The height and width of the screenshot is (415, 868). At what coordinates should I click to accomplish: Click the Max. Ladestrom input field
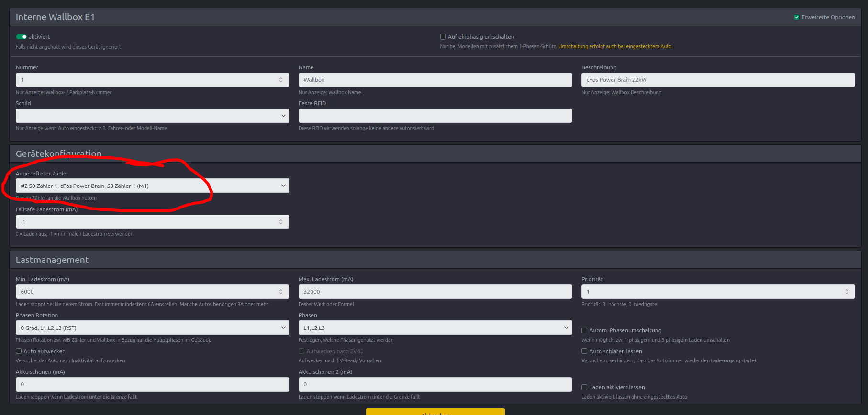point(434,292)
